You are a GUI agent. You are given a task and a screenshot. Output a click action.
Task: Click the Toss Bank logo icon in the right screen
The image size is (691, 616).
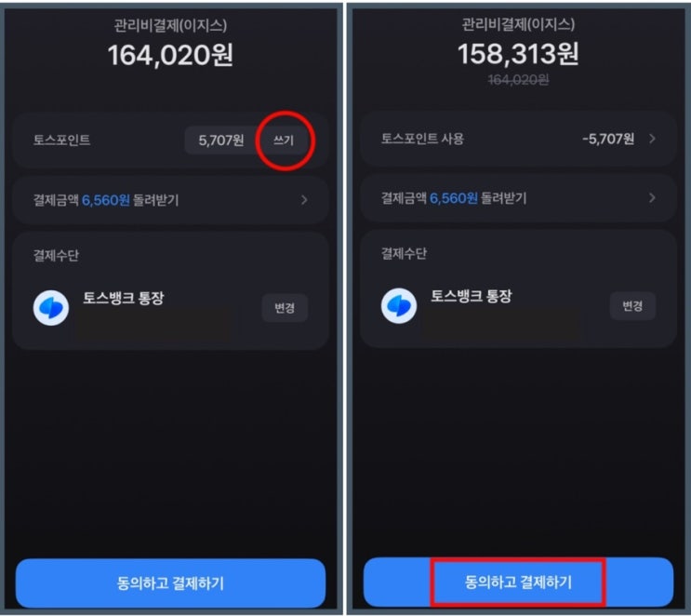399,305
